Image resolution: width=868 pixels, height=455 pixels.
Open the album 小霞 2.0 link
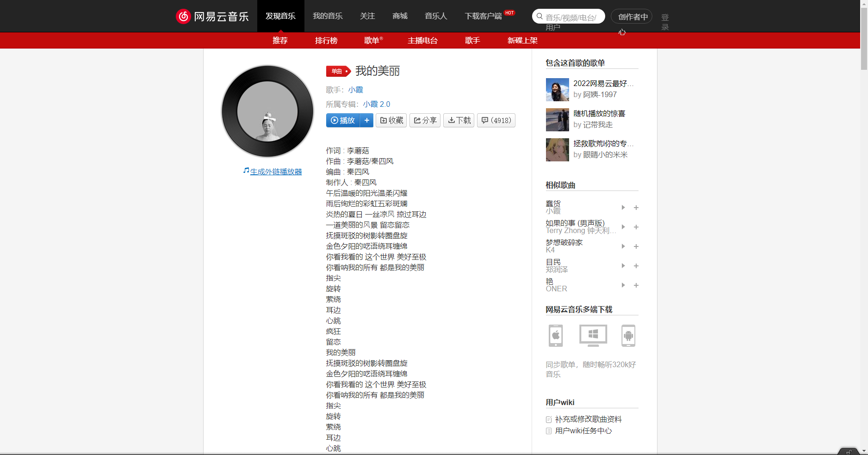[x=377, y=104]
